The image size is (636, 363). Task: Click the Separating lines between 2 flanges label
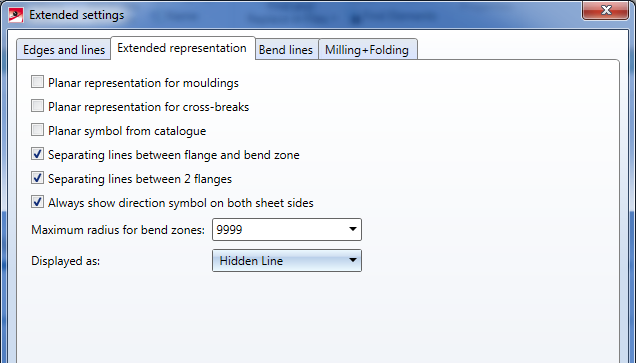point(140,179)
